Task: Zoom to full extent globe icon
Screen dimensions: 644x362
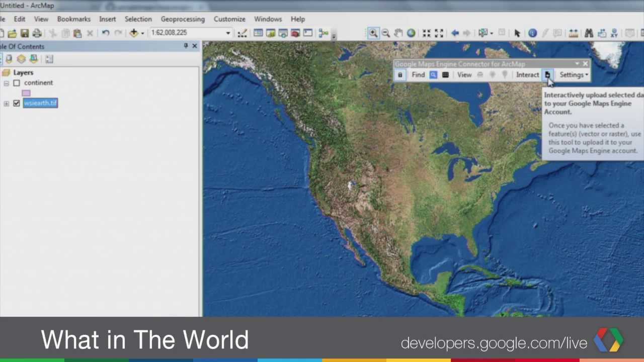Action: pos(411,33)
